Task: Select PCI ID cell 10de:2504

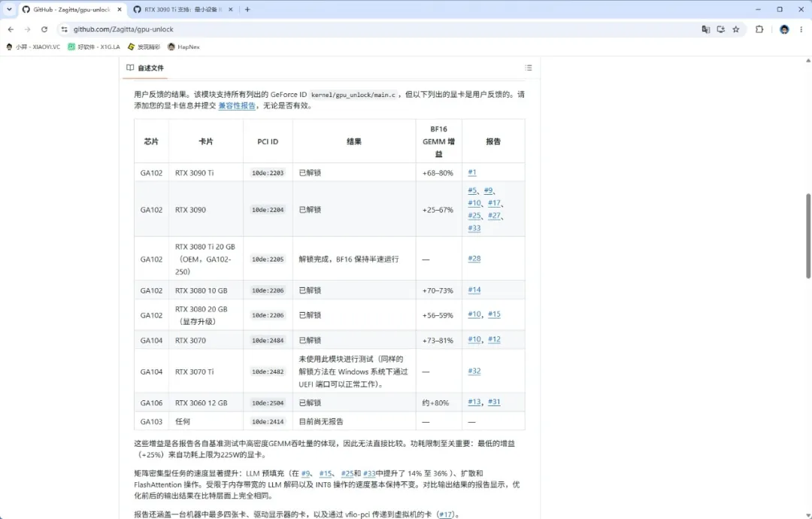Action: pos(268,403)
